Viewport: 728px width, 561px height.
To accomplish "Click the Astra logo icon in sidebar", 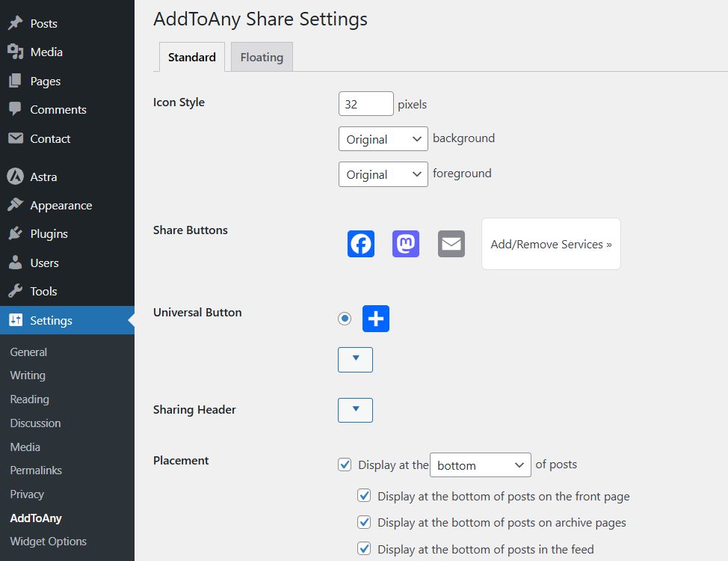I will click(x=15, y=177).
